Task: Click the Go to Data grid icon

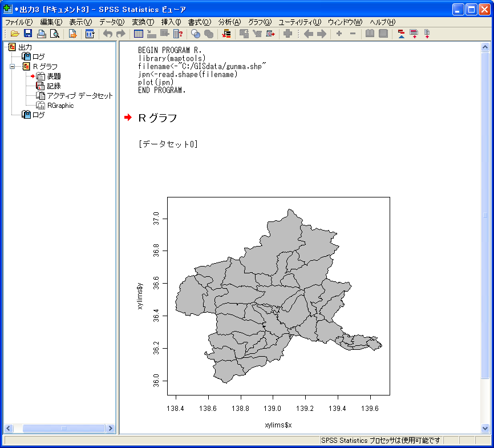Action: pyautogui.click(x=139, y=34)
